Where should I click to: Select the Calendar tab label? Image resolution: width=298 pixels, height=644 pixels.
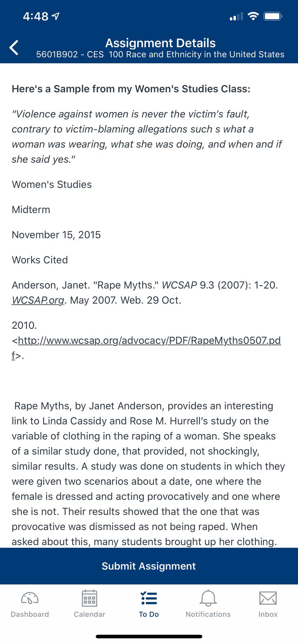click(89, 614)
